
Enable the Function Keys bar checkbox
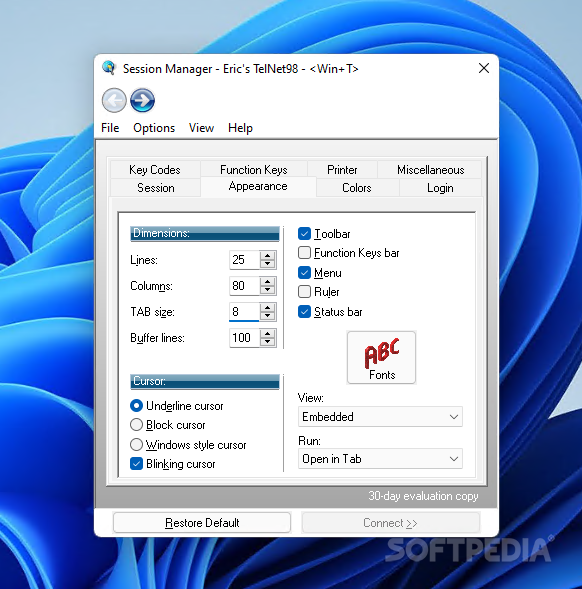304,253
